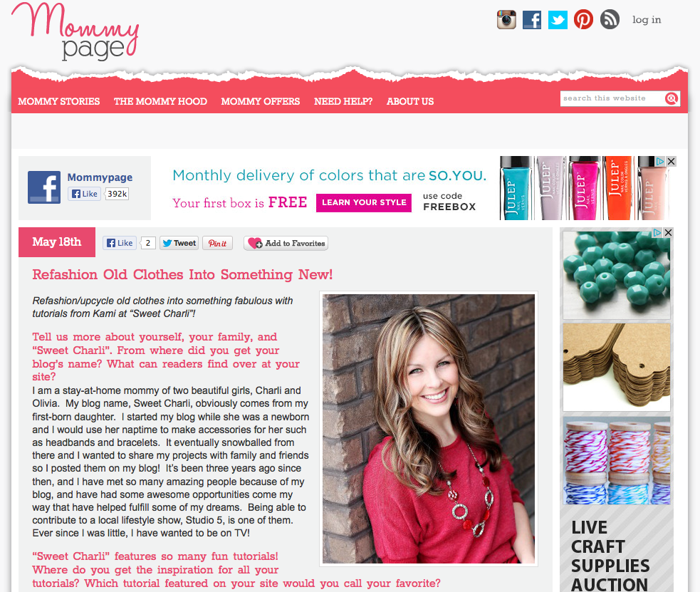700x592 pixels.
Task: Select The Mommy Hood menu item
Action: 160,101
